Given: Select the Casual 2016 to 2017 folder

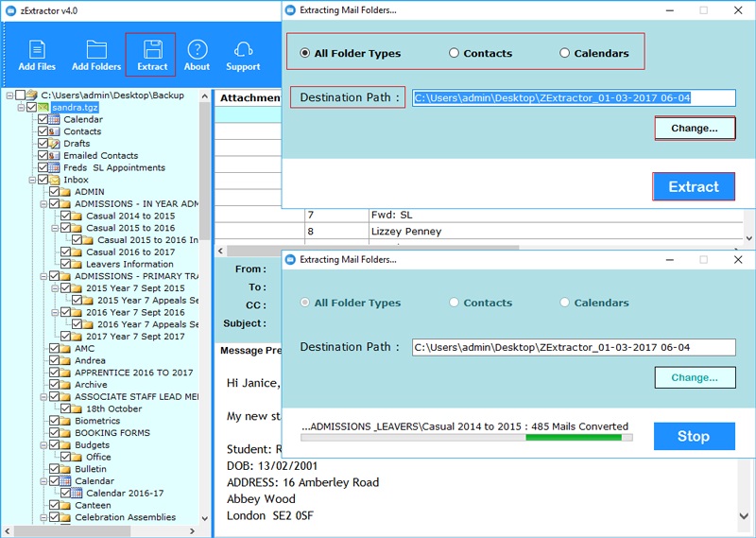Looking at the screenshot, I should [x=130, y=252].
